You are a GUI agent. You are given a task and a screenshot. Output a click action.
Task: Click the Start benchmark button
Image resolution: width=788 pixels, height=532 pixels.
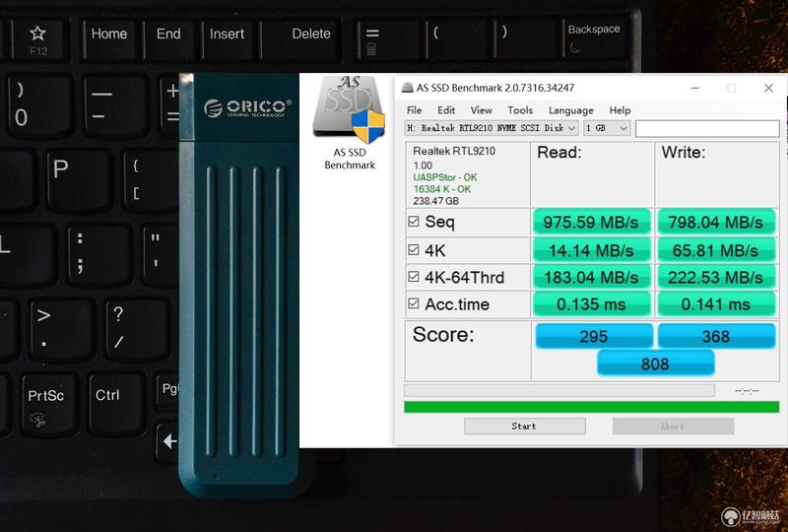(525, 426)
